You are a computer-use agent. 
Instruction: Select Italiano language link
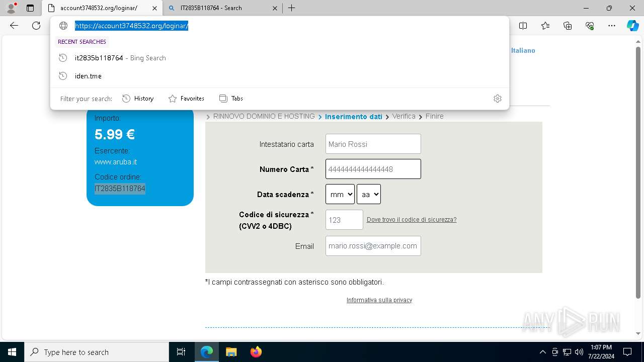click(523, 50)
